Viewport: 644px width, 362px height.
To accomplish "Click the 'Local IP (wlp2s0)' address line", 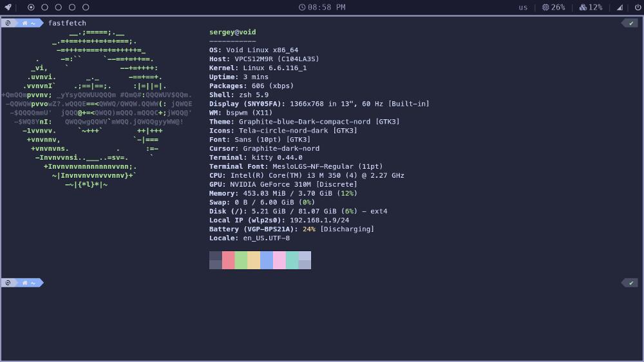I will (279, 220).
